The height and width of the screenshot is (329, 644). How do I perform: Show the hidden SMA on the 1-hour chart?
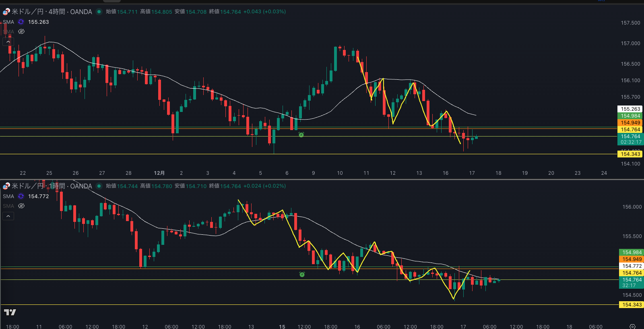21,206
